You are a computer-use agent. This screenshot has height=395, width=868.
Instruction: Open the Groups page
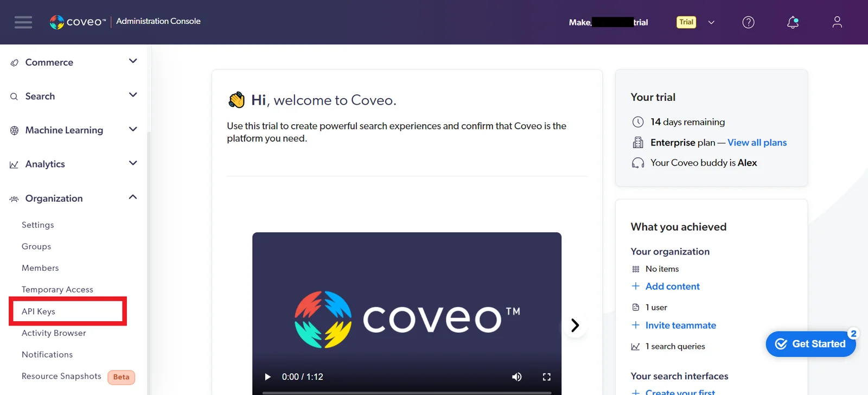(36, 246)
